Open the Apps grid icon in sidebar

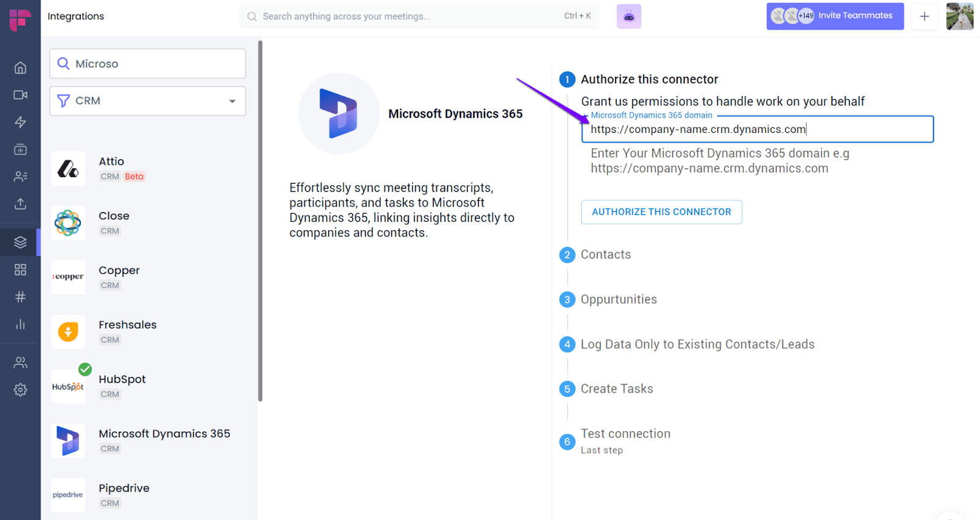(x=20, y=269)
